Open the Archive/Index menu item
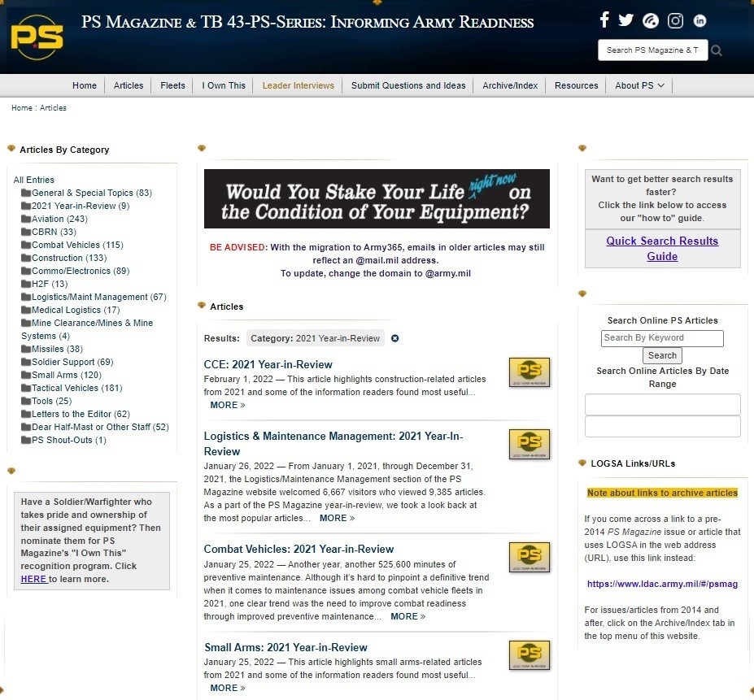 point(510,85)
